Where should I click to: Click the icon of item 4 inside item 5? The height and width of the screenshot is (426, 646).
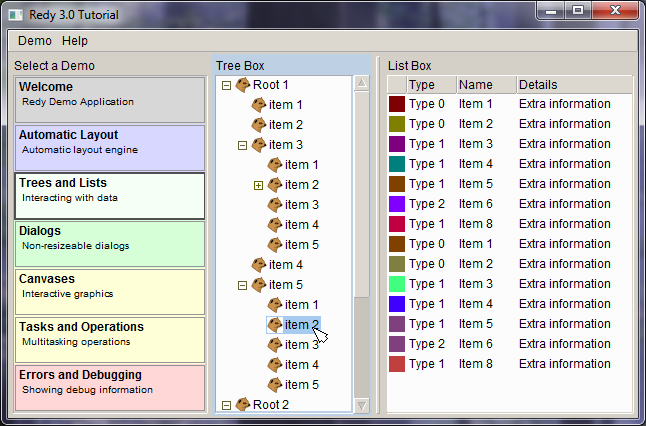(x=275, y=365)
